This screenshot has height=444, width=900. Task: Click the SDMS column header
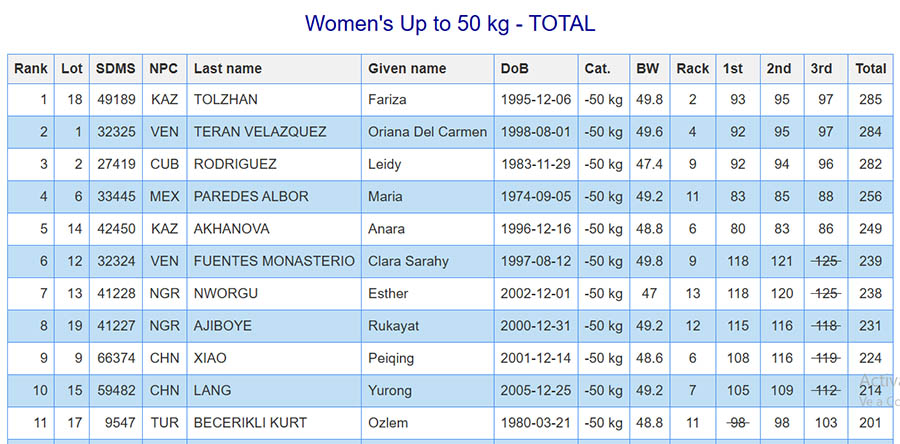(x=115, y=69)
